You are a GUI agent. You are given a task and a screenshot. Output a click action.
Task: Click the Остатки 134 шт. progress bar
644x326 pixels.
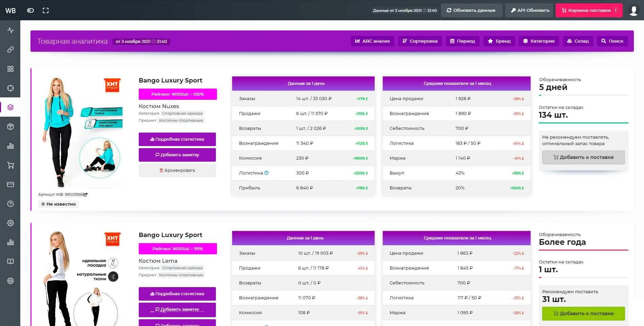[583, 123]
